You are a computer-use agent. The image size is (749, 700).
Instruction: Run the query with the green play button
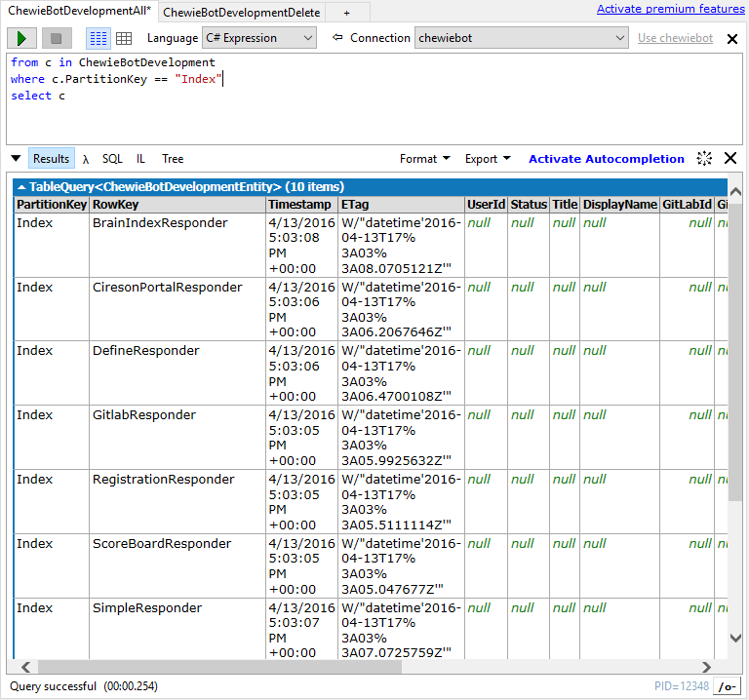click(22, 38)
